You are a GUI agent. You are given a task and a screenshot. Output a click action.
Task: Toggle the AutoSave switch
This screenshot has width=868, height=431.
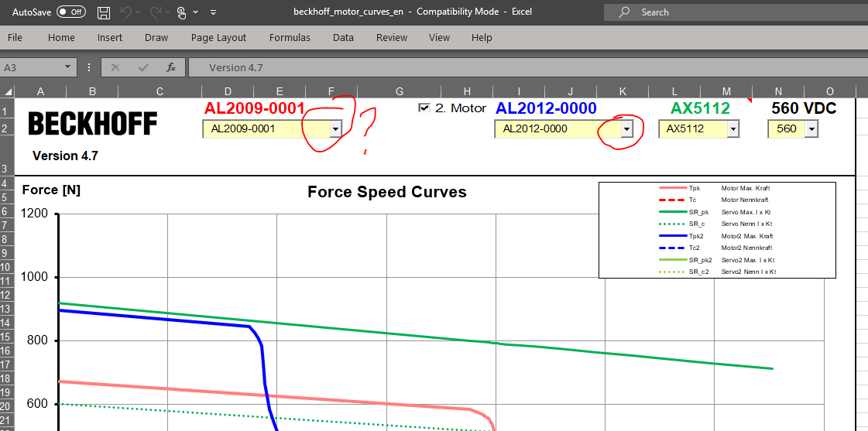[x=71, y=12]
